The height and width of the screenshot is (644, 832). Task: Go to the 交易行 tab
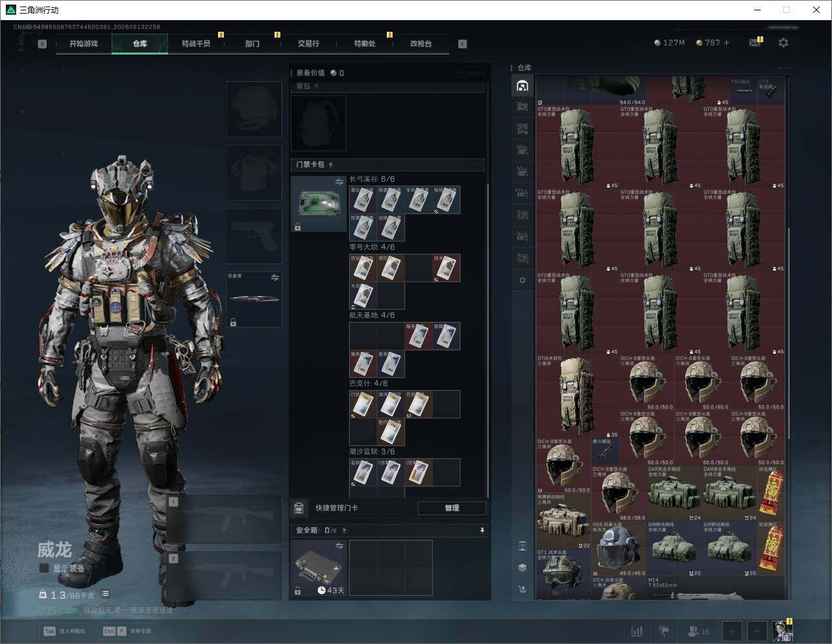308,43
